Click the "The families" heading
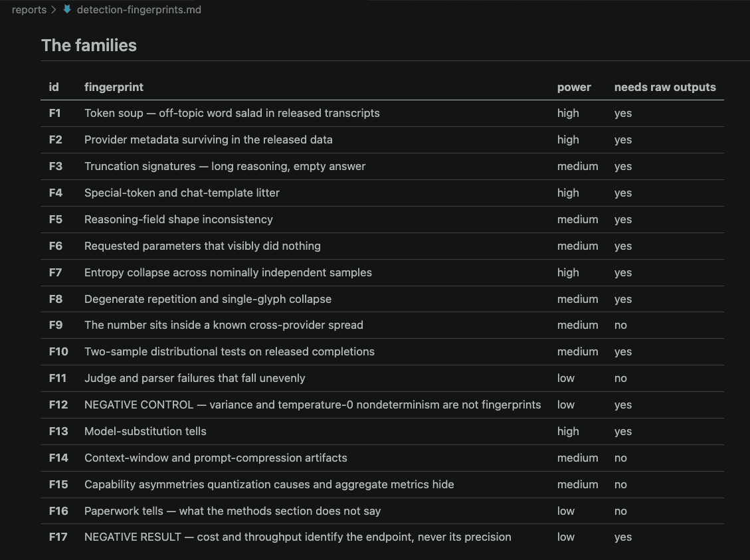This screenshot has width=750, height=560. coord(89,45)
